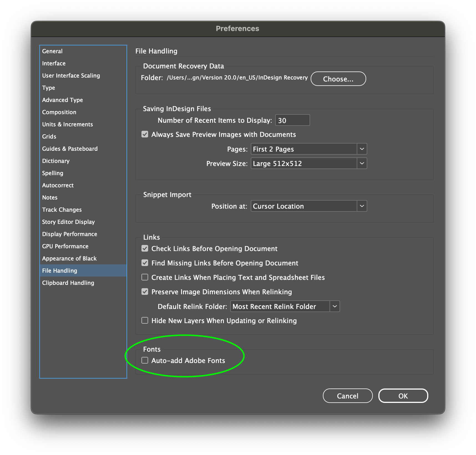This screenshot has width=476, height=455.
Task: Dismiss the dialog with Cancel
Action: [x=347, y=396]
